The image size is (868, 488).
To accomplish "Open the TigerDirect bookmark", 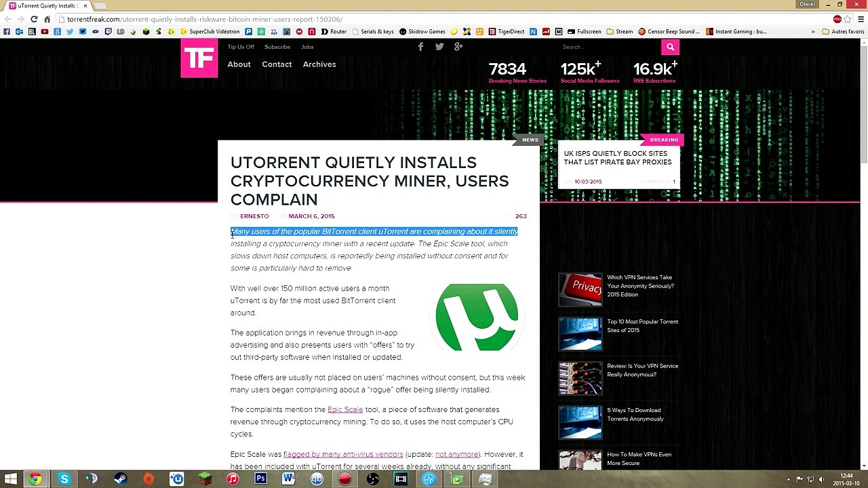I will tap(507, 31).
